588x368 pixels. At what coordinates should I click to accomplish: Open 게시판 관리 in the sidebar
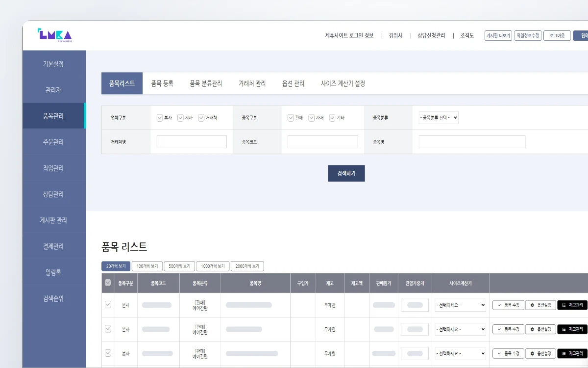pyautogui.click(x=53, y=220)
